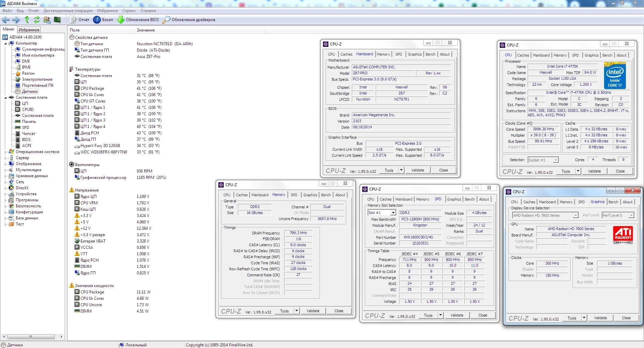Open the AMD Radeon HD 7800 Series device dropdown

tap(575, 215)
